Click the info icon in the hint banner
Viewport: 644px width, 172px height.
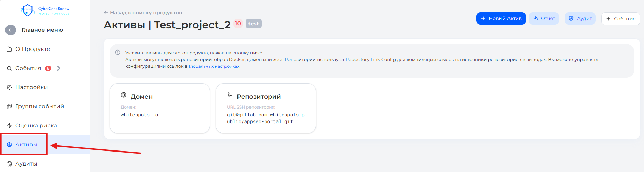[x=118, y=52]
